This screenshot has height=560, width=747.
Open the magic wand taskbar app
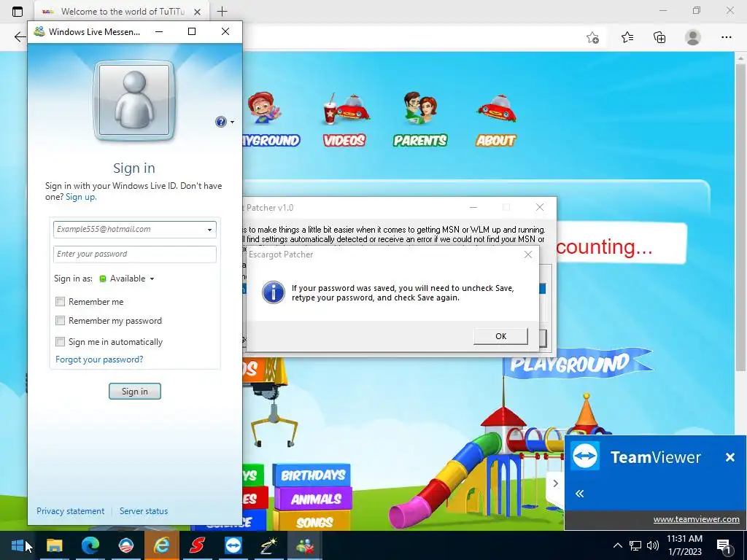click(x=268, y=545)
